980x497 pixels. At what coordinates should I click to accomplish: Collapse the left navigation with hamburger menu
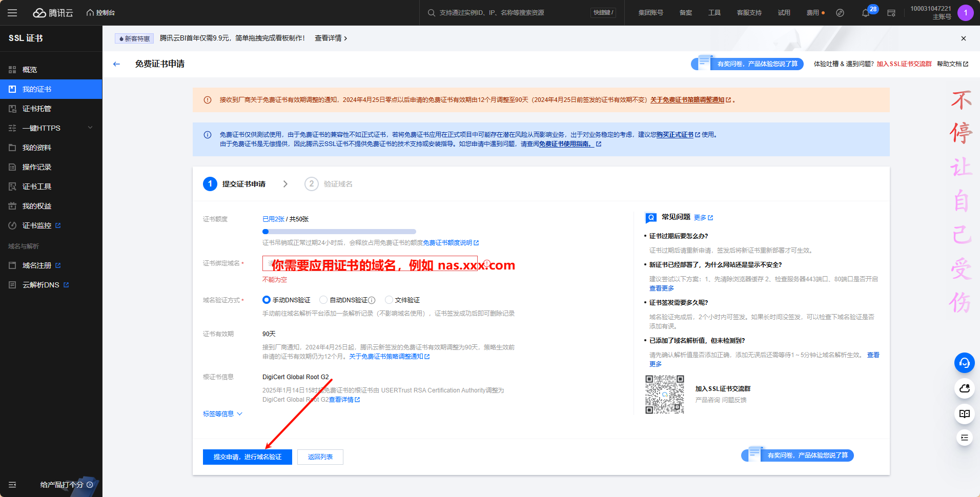click(x=12, y=12)
